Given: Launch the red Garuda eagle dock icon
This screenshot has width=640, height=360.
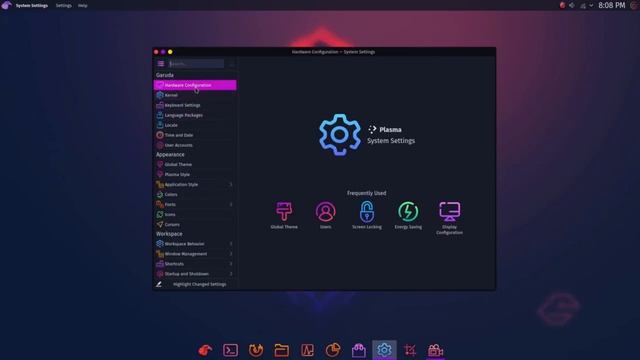Looking at the screenshot, I should (205, 350).
